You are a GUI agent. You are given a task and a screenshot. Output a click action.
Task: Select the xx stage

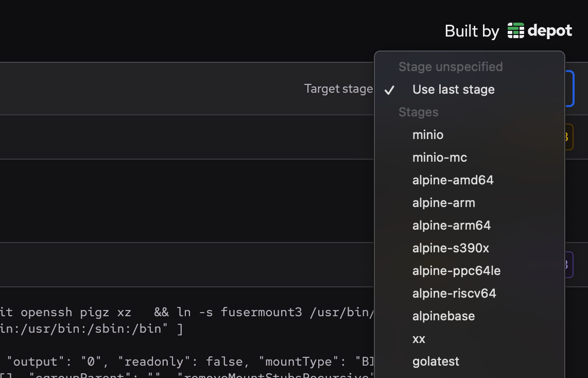[x=419, y=338]
